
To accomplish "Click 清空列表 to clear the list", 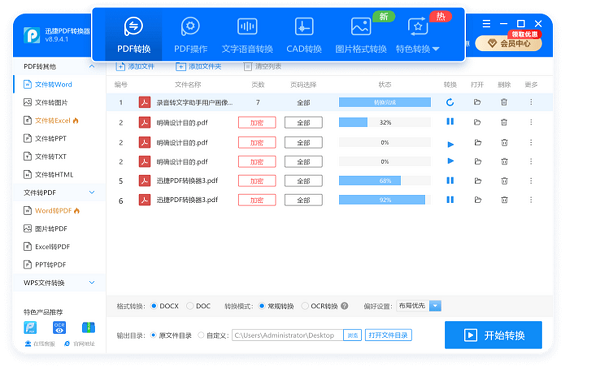I will click(x=262, y=67).
